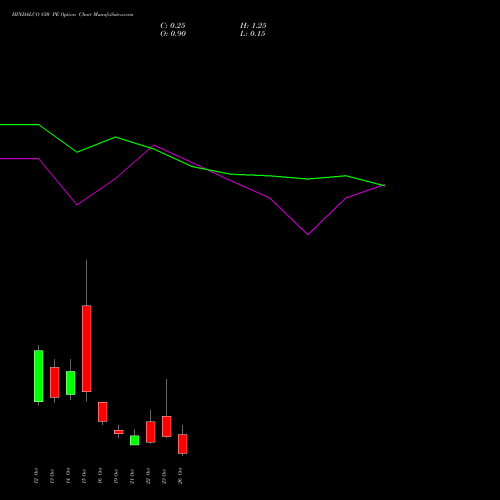This screenshot has height=500, width=500.
Task: Click the green candle above 21 Oct
Action: pos(135,440)
